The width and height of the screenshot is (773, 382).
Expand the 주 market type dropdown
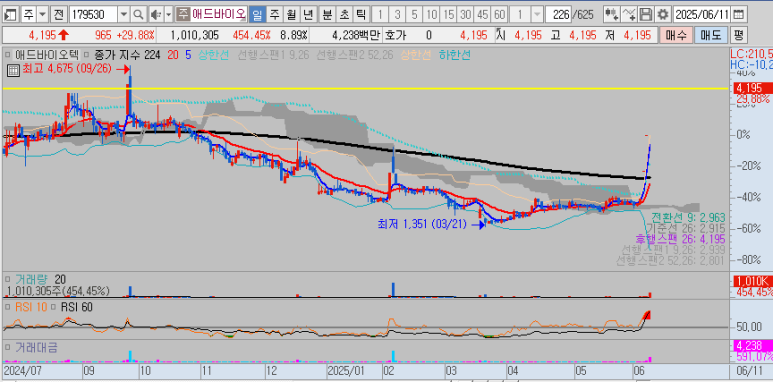[x=43, y=14]
